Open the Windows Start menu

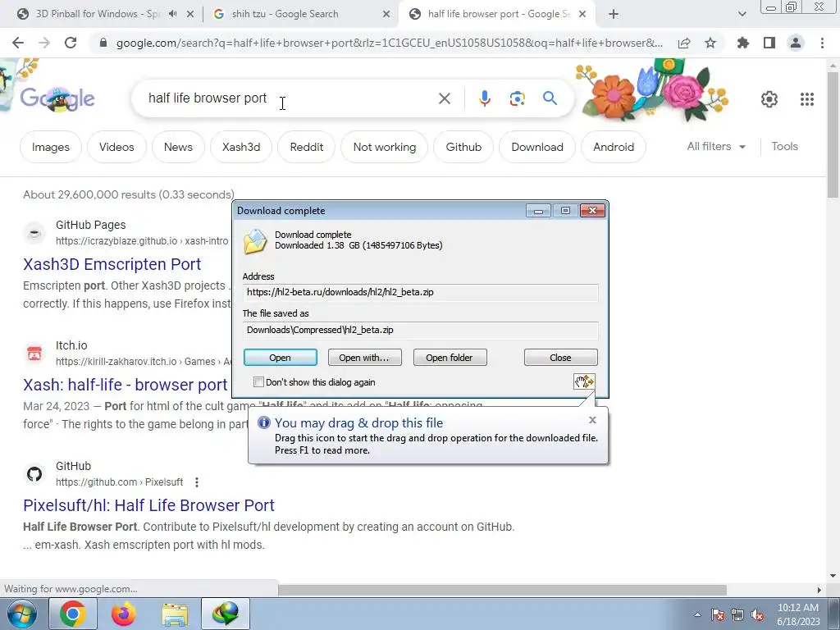click(x=22, y=614)
